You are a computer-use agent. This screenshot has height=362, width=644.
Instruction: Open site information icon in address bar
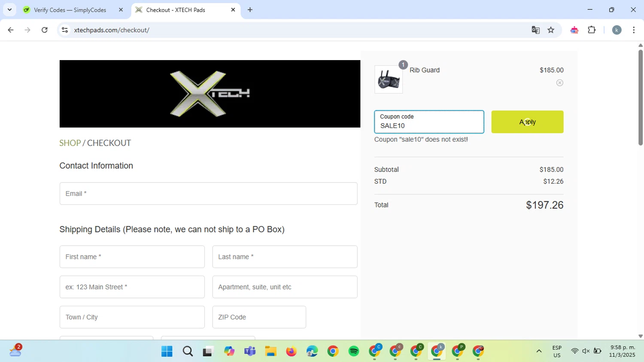pyautogui.click(x=65, y=30)
